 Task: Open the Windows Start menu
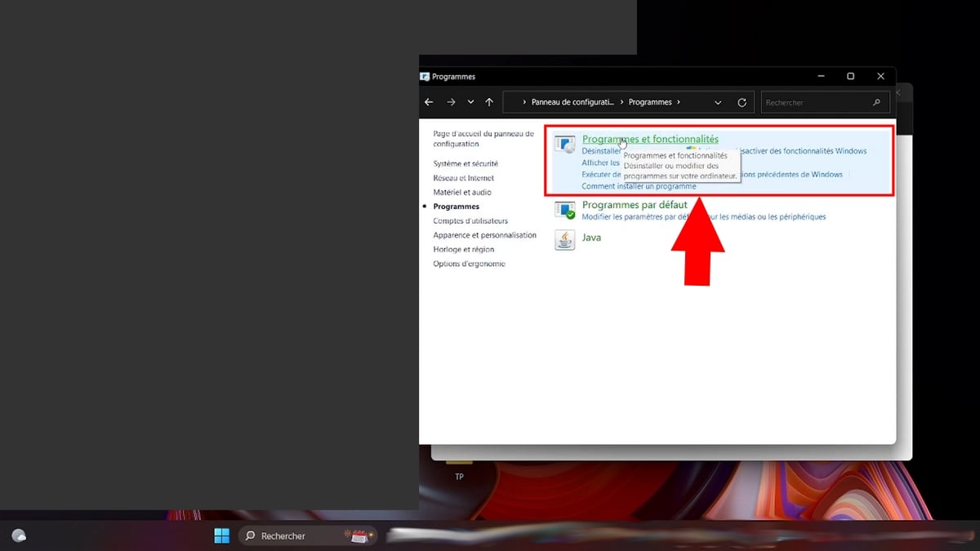pos(221,535)
